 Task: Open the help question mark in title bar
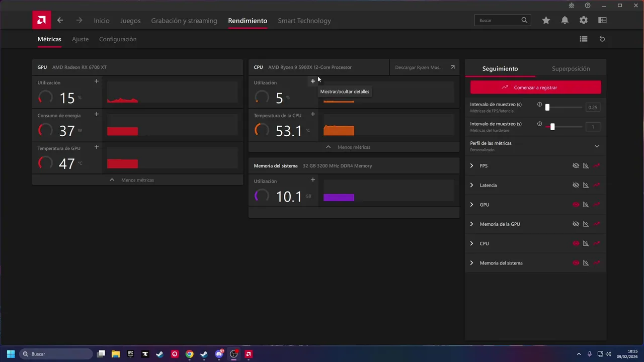click(x=588, y=6)
